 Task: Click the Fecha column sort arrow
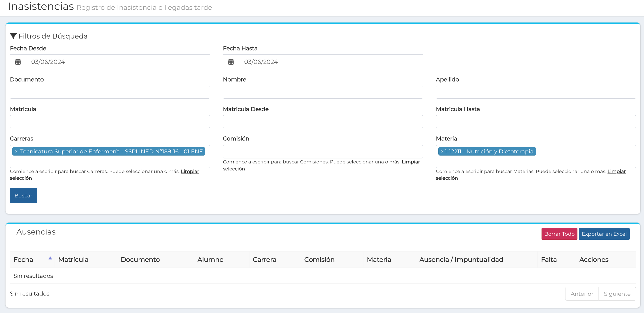(x=50, y=258)
